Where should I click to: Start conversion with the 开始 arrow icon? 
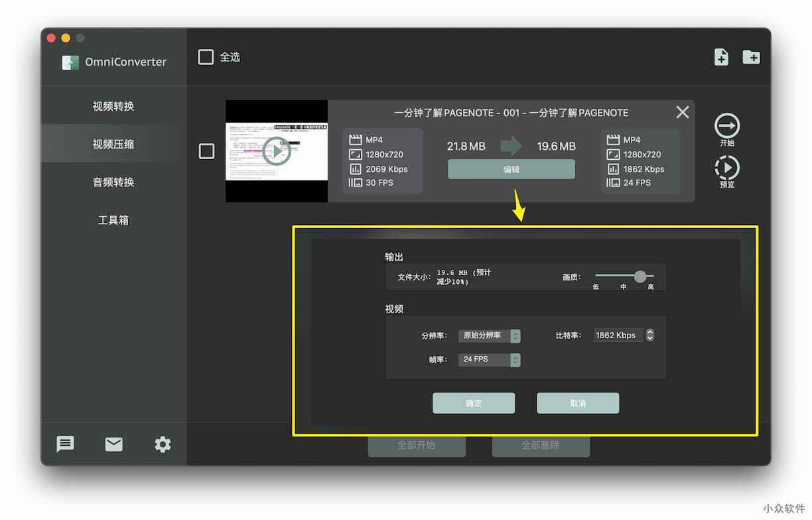(727, 126)
